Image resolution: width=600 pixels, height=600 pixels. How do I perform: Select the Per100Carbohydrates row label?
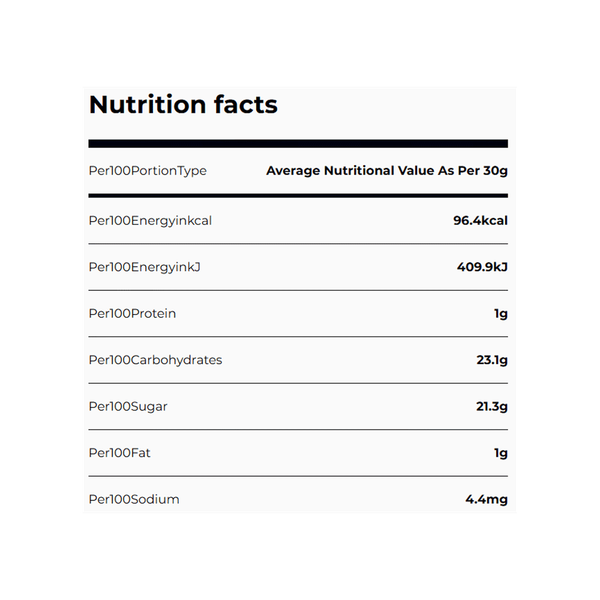pos(155,360)
